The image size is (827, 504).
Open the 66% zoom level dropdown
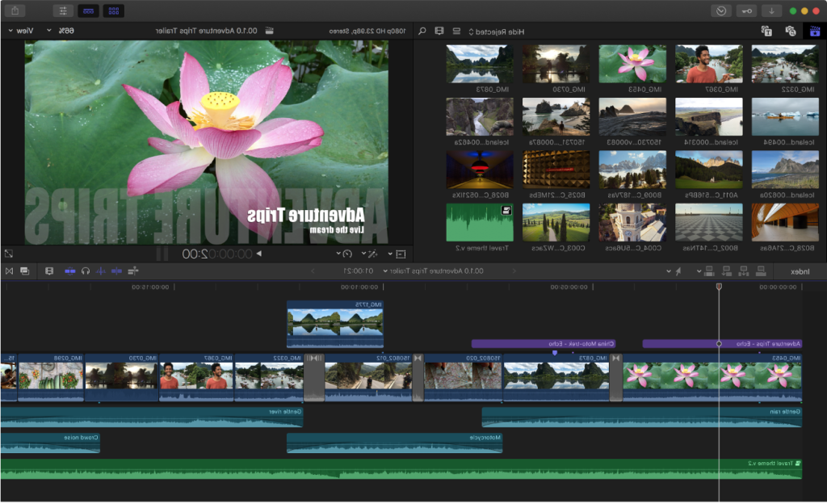[66, 29]
